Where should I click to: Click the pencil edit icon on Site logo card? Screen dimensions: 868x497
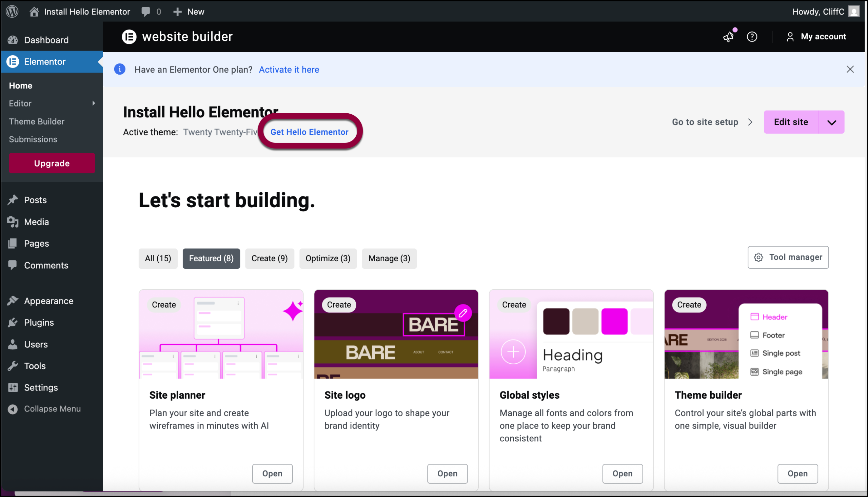pos(463,313)
